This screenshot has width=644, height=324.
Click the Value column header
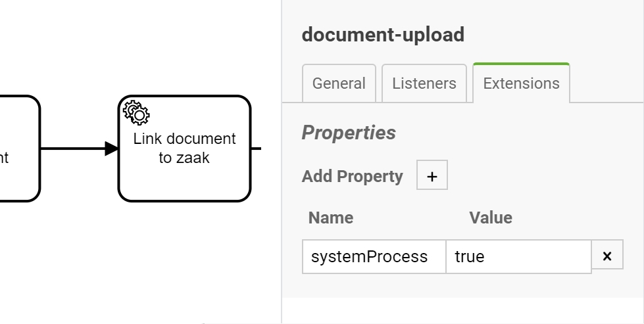tap(491, 218)
